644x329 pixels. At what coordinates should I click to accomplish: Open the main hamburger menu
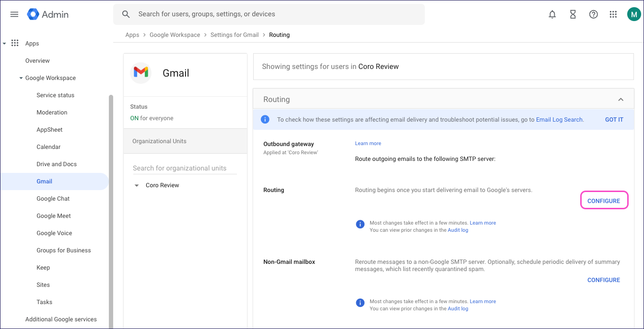coord(14,14)
